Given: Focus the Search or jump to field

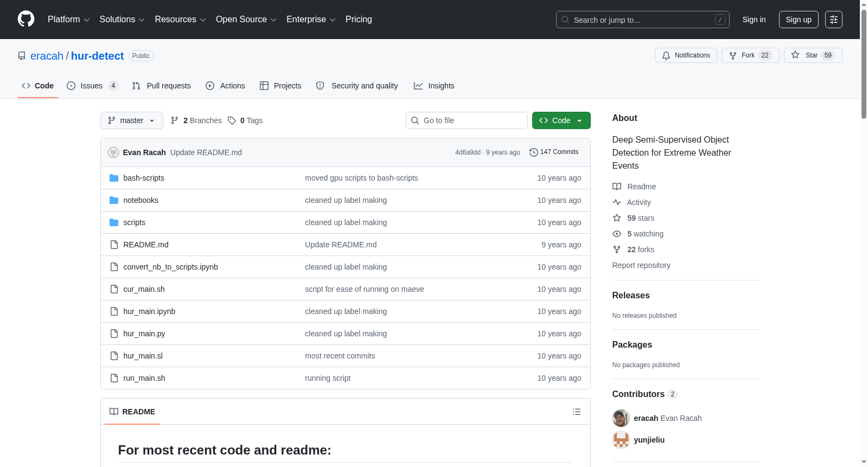Looking at the screenshot, I should (x=643, y=20).
